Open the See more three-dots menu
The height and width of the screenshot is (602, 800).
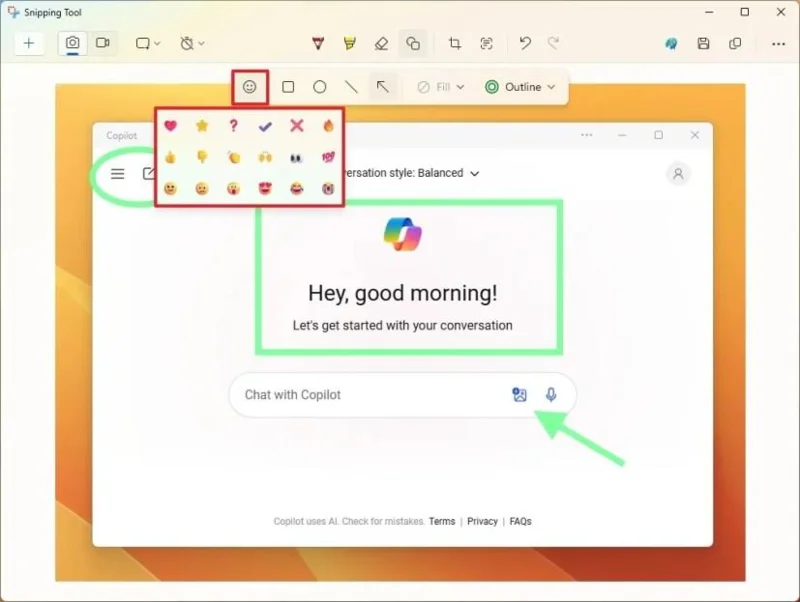[778, 44]
